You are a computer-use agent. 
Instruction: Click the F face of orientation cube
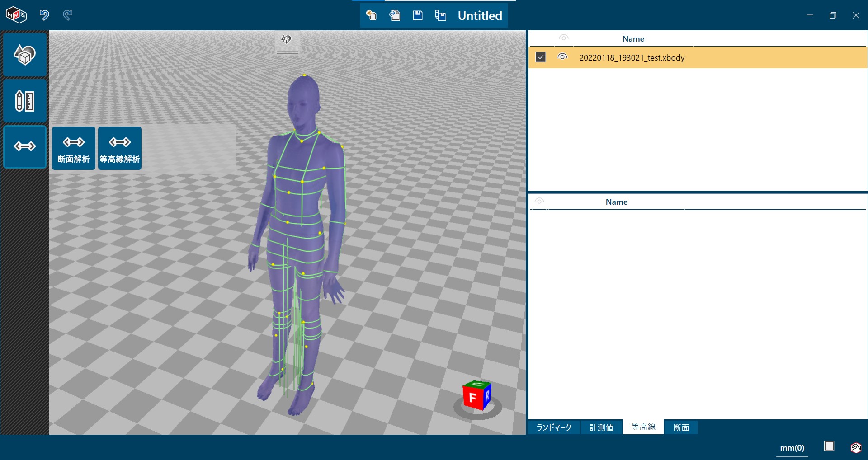[472, 398]
